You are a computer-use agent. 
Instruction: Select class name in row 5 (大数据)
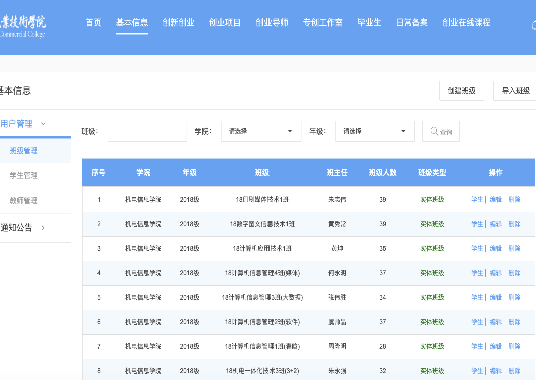coord(262,297)
